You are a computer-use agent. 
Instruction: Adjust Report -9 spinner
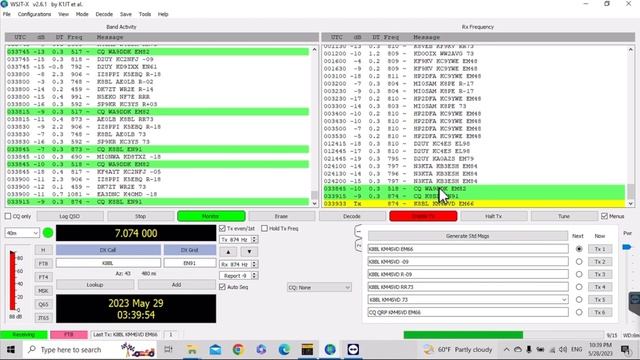tap(254, 276)
